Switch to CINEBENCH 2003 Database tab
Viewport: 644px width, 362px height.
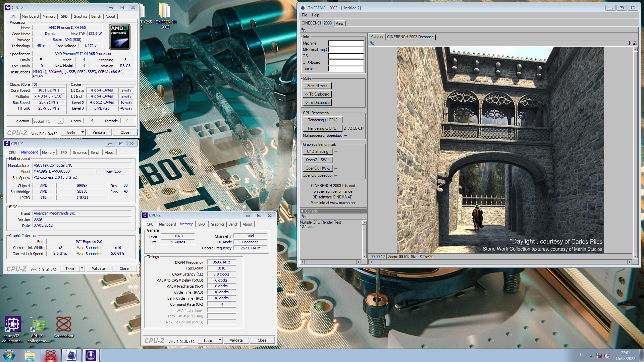[x=410, y=37]
